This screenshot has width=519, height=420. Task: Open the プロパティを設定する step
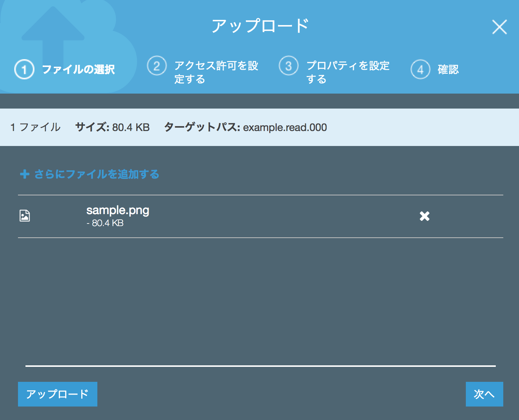347,72
